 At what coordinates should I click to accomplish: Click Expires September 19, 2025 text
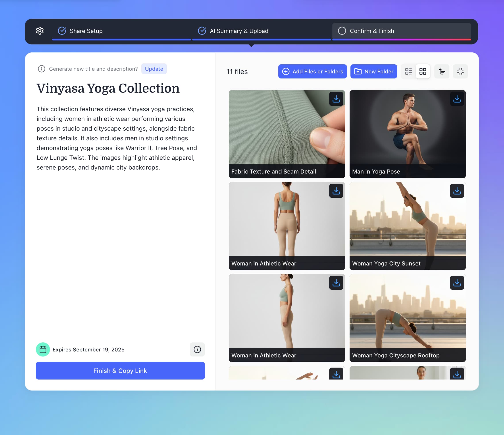(x=88, y=349)
